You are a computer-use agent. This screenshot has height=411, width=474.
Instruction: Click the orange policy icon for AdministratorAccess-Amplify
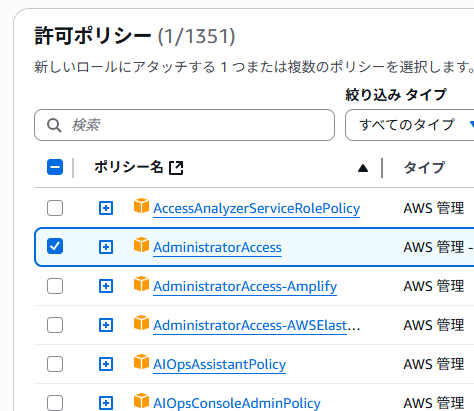[141, 284]
